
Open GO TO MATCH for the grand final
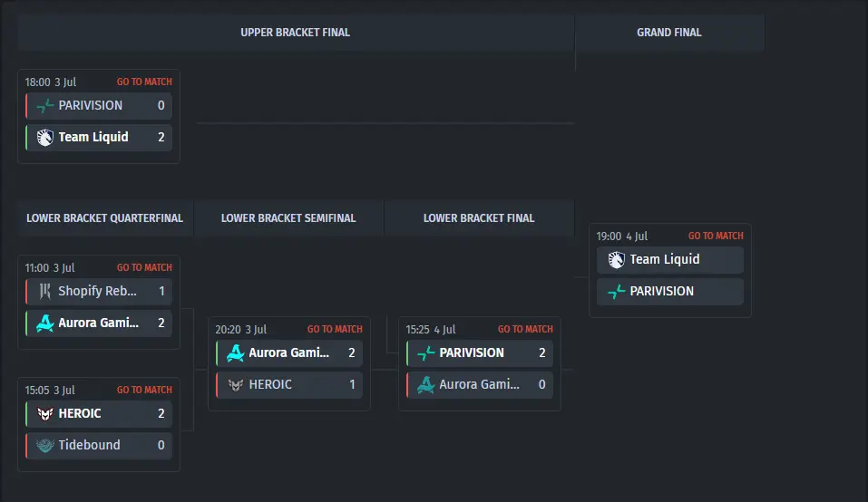click(x=716, y=236)
